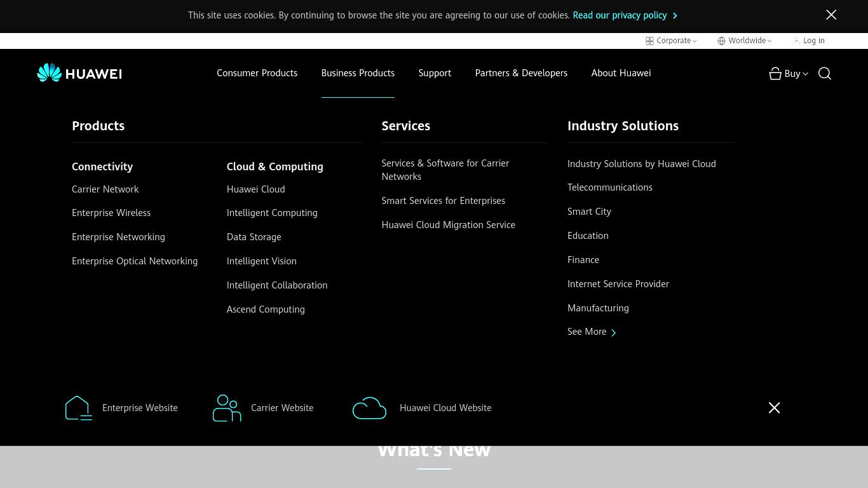Click the shopping bag Buy icon
Image resolution: width=868 pixels, height=488 pixels.
775,74
